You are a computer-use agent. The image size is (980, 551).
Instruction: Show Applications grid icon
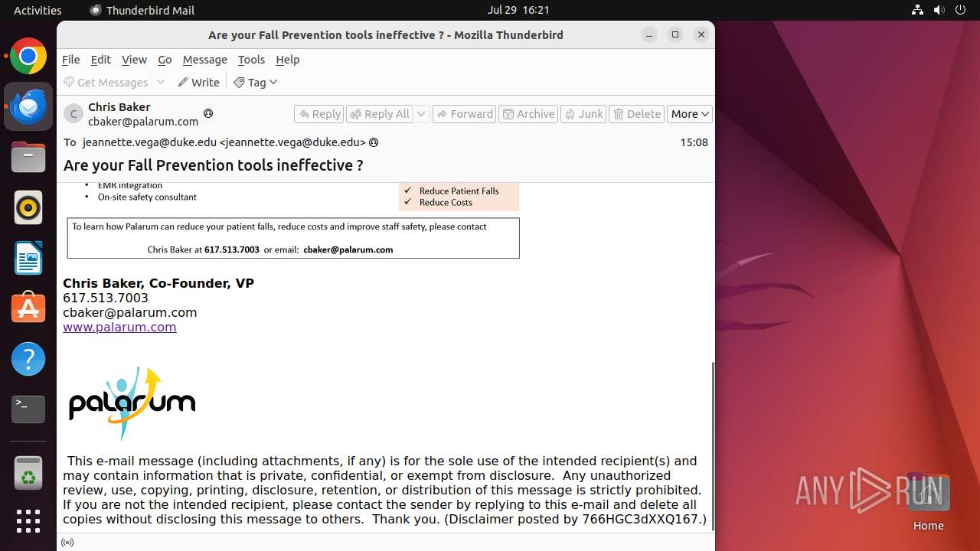point(28,521)
